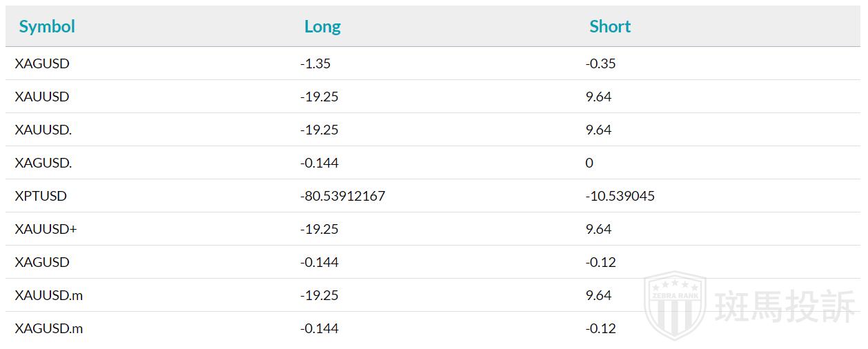
Task: Click the Long column header
Action: click(322, 27)
